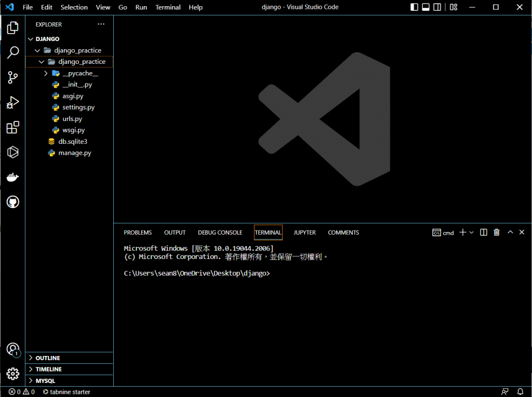Image resolution: width=532 pixels, height=397 pixels.
Task: Collapse the DJANGO root section
Action: click(x=31, y=39)
